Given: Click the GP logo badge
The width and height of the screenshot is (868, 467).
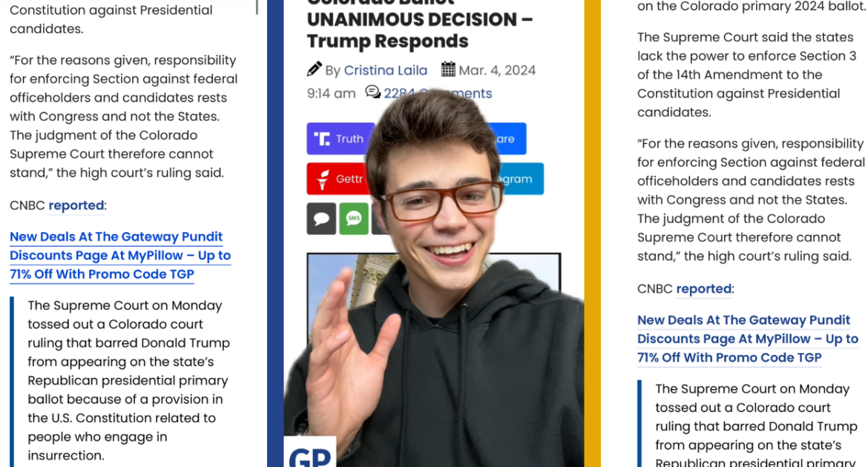Looking at the screenshot, I should pyautogui.click(x=310, y=453).
